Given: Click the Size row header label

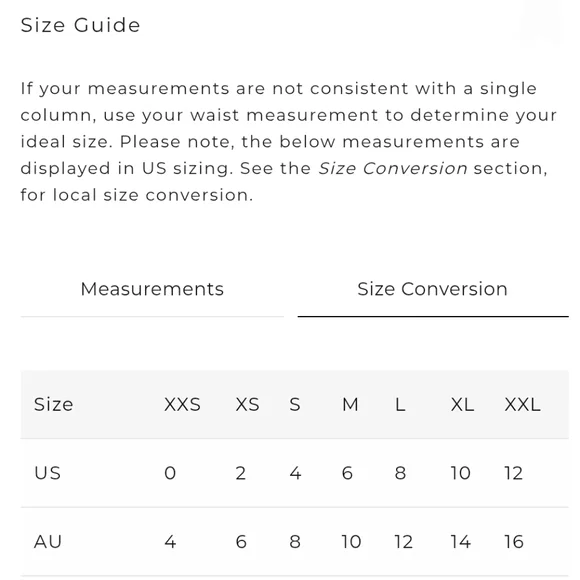Looking at the screenshot, I should (53, 404).
